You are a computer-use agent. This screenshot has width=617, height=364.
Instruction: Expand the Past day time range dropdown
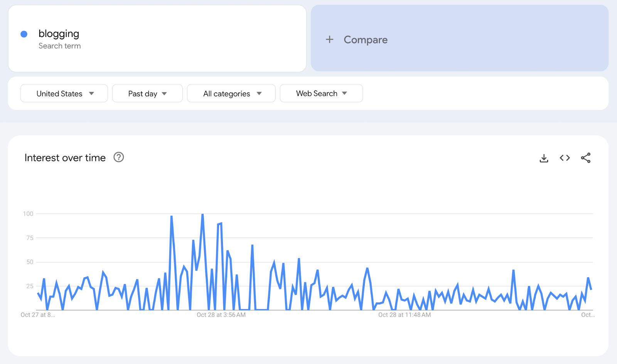(x=147, y=94)
